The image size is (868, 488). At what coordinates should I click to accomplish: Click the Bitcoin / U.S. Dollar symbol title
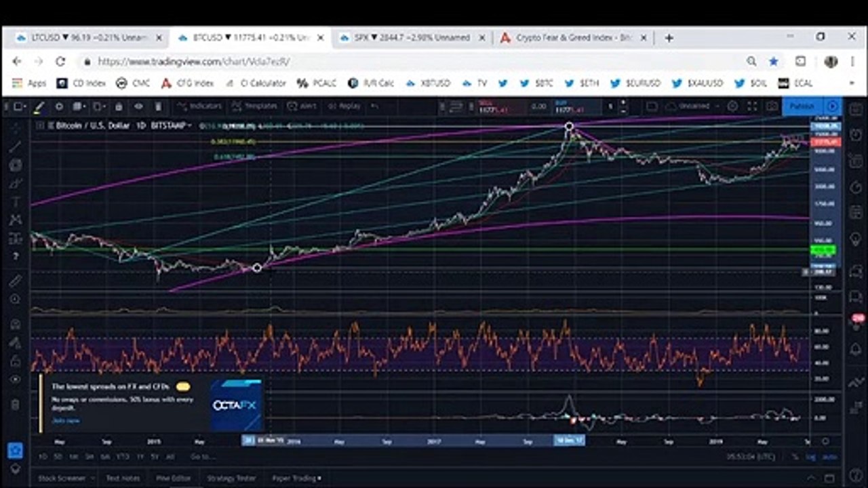click(x=92, y=125)
